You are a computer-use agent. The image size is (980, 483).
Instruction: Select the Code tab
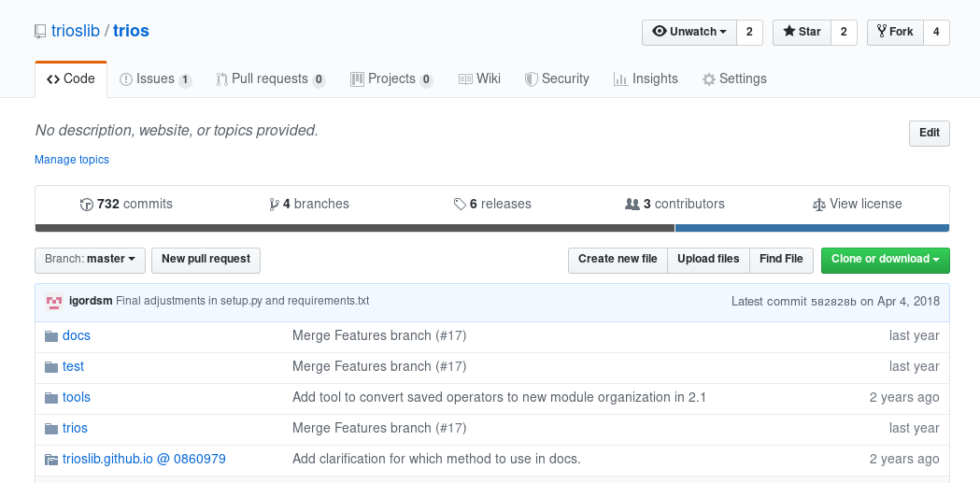71,79
